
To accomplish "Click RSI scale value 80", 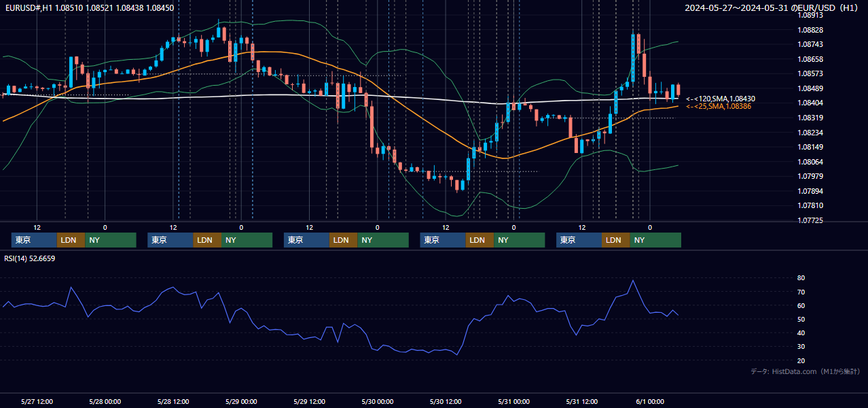I will coord(801,278).
